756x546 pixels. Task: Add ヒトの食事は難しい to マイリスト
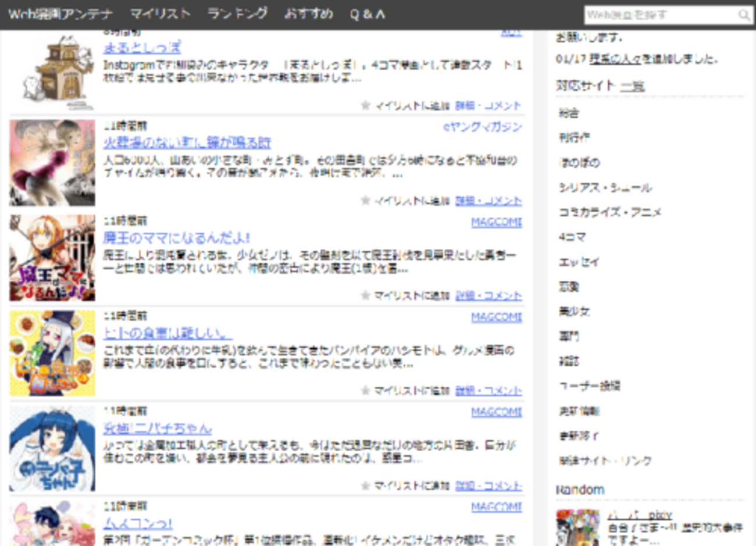click(x=412, y=391)
